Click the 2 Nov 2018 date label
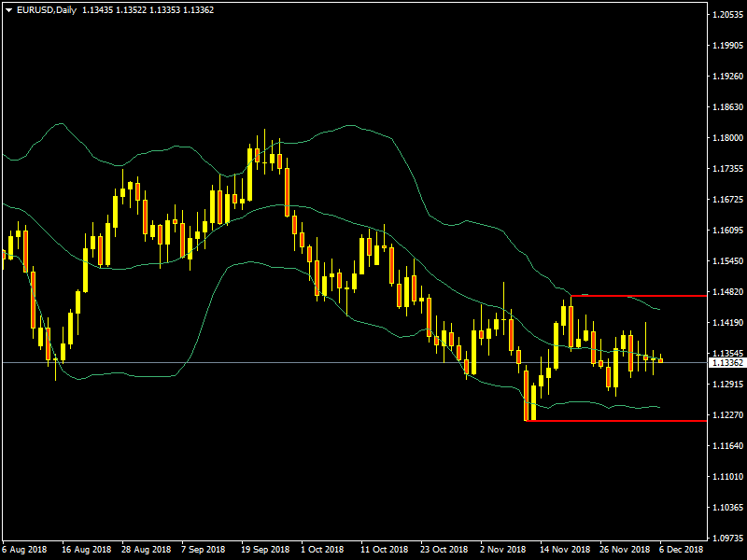747x560 pixels. pyautogui.click(x=501, y=550)
